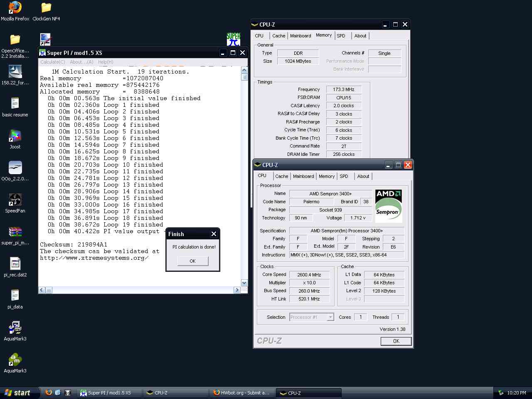532x399 pixels.
Task: Open Mainboard tab in front CPU-Z window
Action: (x=303, y=176)
